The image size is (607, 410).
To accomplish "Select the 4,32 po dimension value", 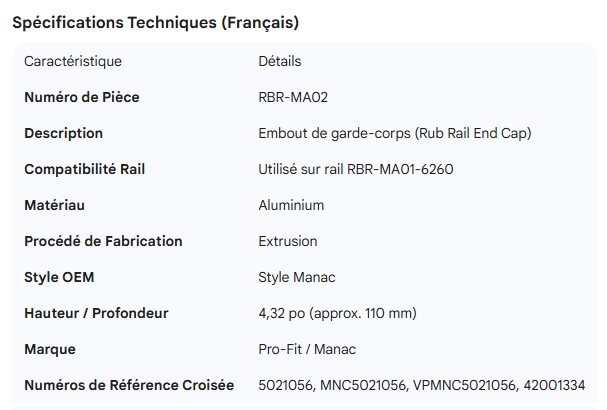I will (337, 313).
